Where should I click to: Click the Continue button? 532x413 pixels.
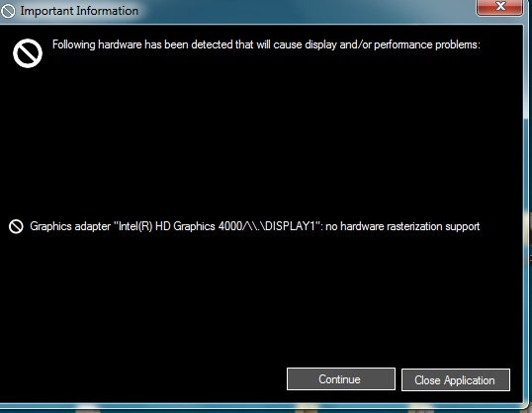pyautogui.click(x=341, y=379)
